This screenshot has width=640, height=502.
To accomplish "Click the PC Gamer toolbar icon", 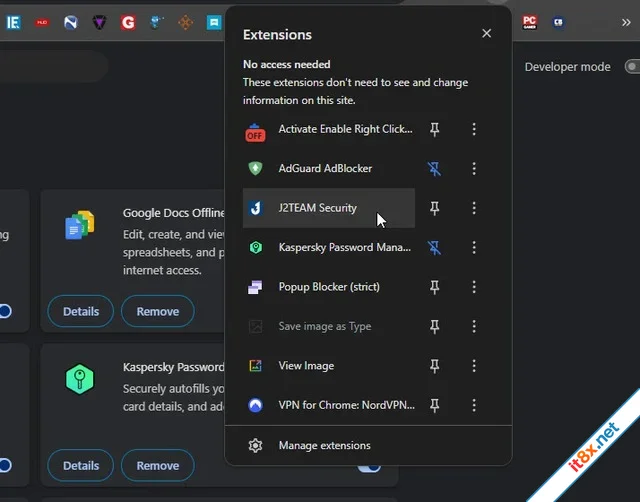I will 530,22.
